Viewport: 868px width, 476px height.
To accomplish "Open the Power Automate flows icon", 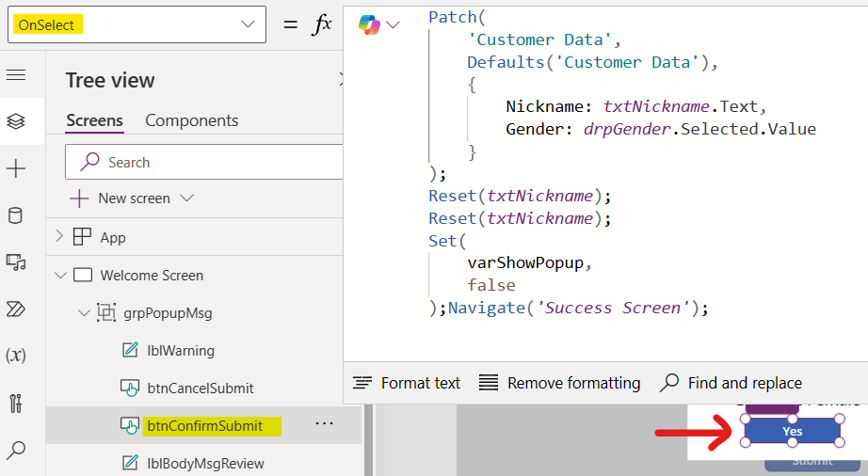I will coord(16,309).
